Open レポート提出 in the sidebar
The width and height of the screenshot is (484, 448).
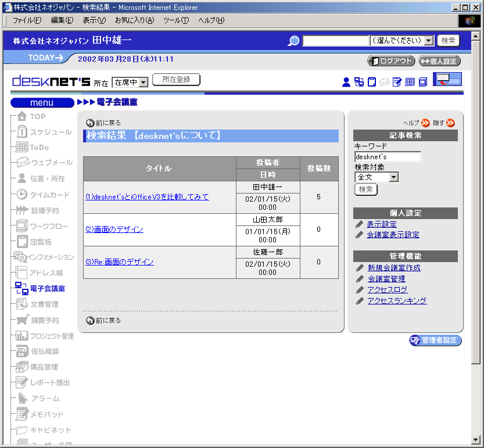point(43,382)
